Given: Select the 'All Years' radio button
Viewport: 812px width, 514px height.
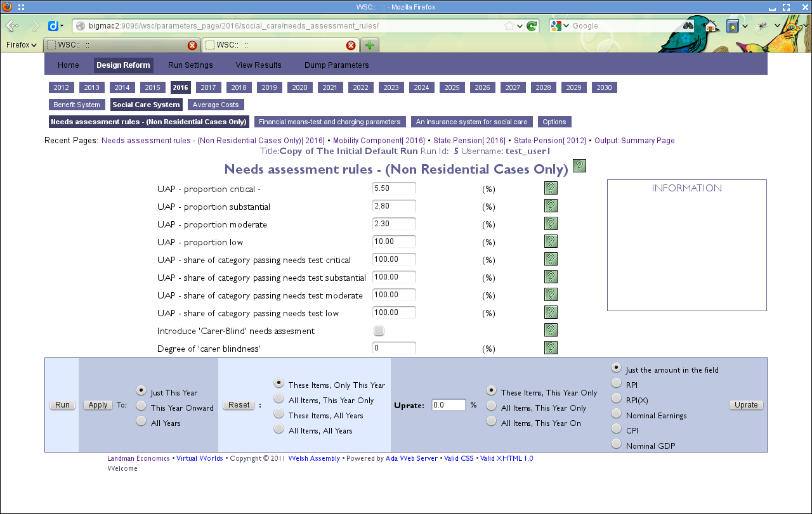Looking at the screenshot, I should pos(140,420).
